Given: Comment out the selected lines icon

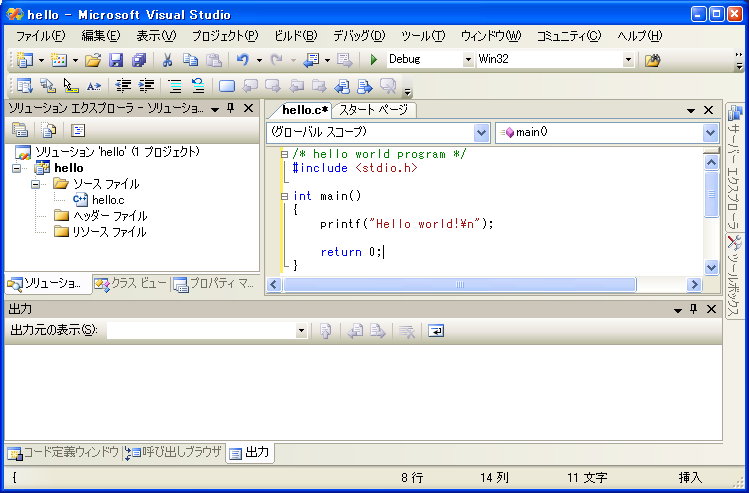Looking at the screenshot, I should [x=175, y=86].
